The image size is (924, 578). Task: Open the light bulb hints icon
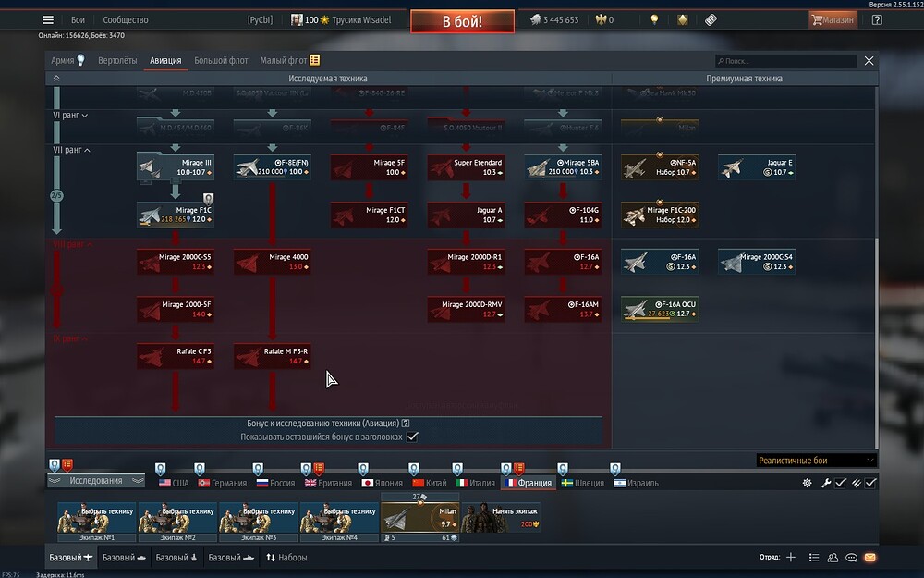(x=654, y=20)
